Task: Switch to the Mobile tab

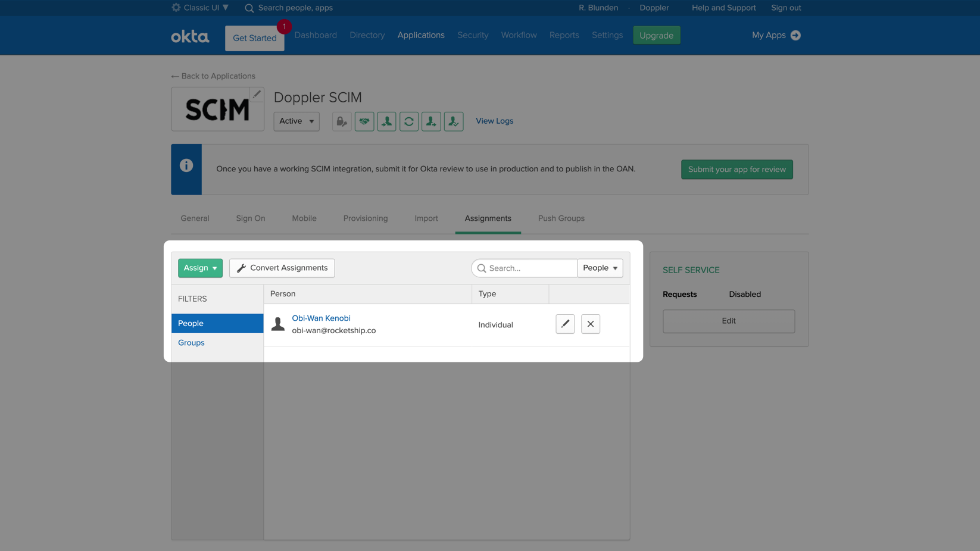Action: pyautogui.click(x=304, y=218)
